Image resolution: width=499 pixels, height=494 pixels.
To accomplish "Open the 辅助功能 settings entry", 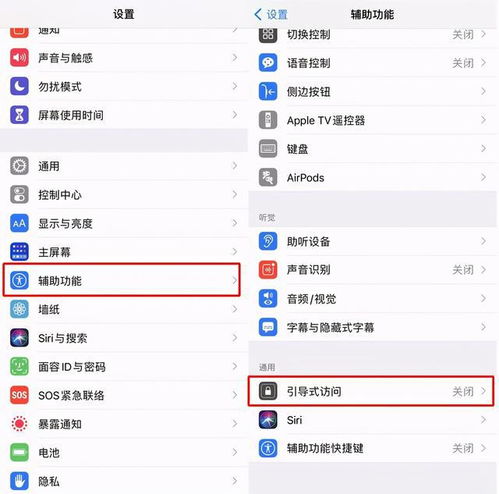I will click(x=122, y=280).
